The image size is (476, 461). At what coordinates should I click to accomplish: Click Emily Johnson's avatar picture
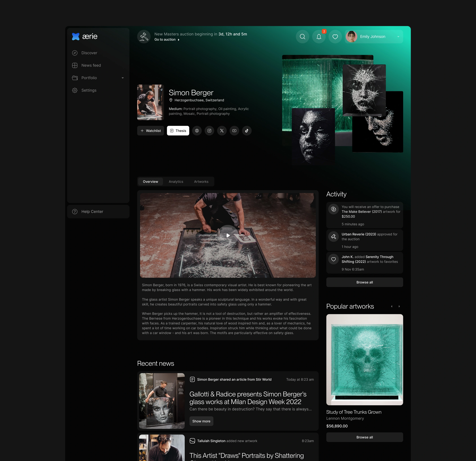click(x=351, y=37)
